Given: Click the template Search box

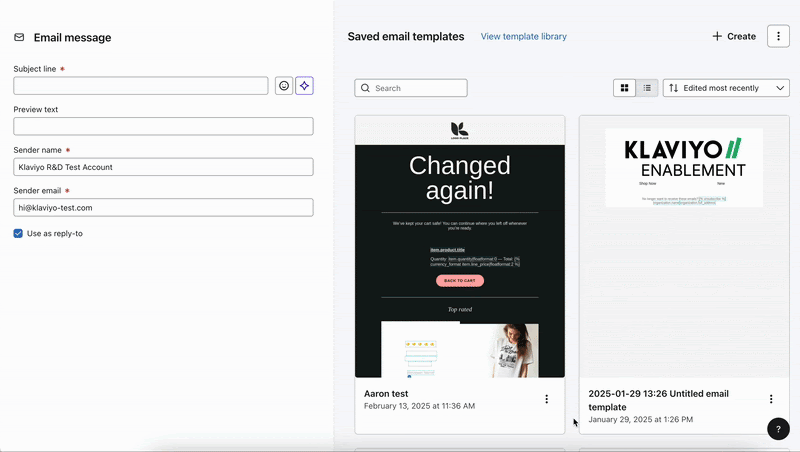Looking at the screenshot, I should point(411,88).
